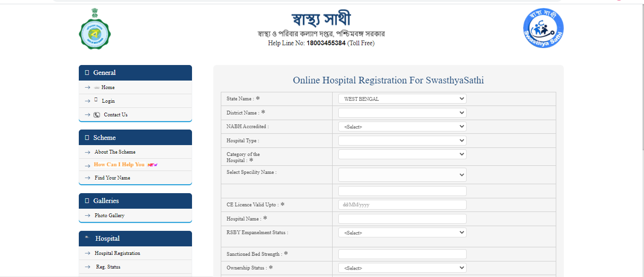The width and height of the screenshot is (644, 277).
Task: Open the Contact Us link
Action: coord(116,115)
